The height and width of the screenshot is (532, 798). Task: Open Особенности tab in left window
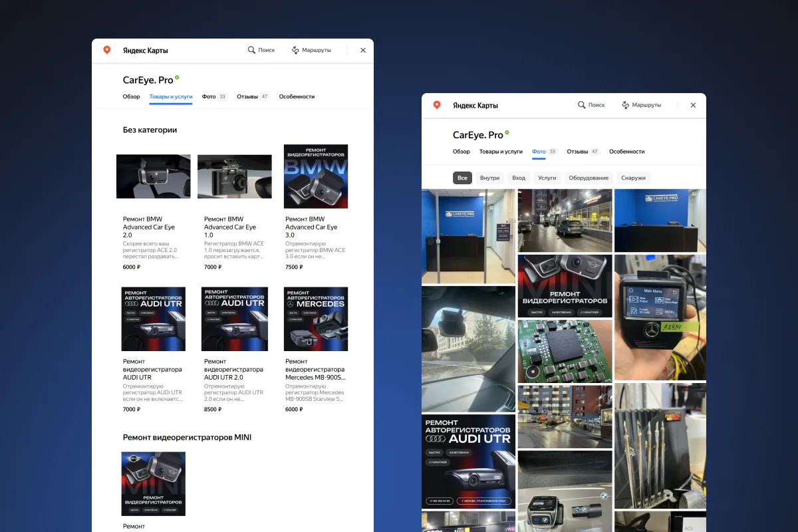click(297, 96)
